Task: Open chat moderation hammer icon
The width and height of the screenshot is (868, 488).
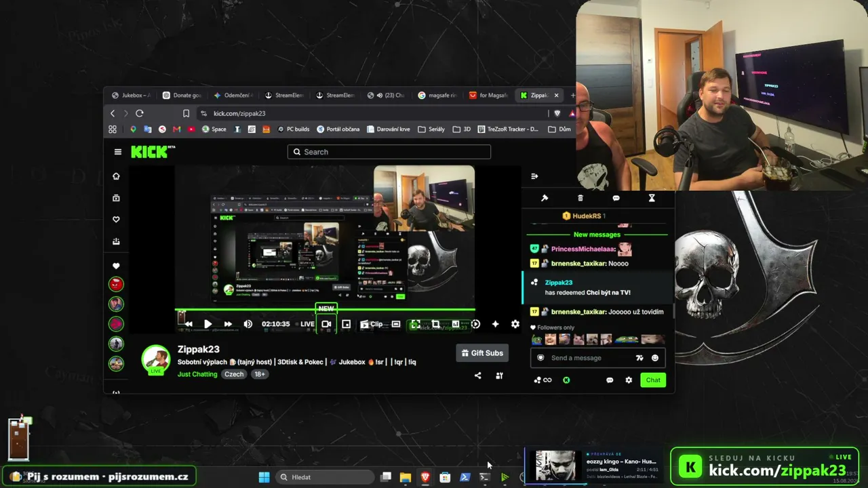Action: pyautogui.click(x=544, y=198)
